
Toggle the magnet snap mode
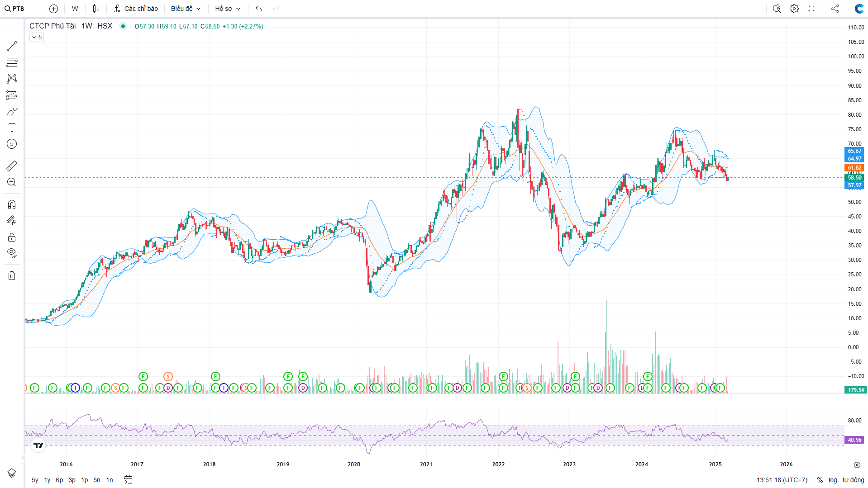pos(12,204)
